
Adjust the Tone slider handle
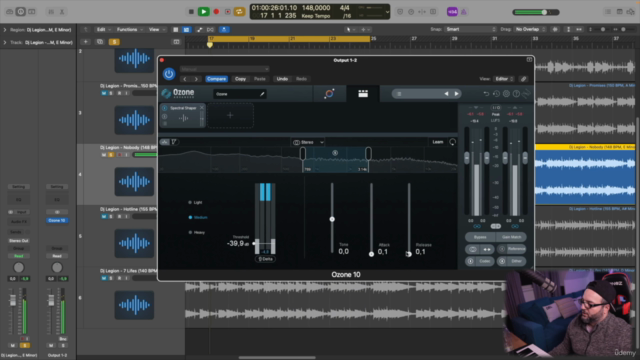tap(332, 219)
